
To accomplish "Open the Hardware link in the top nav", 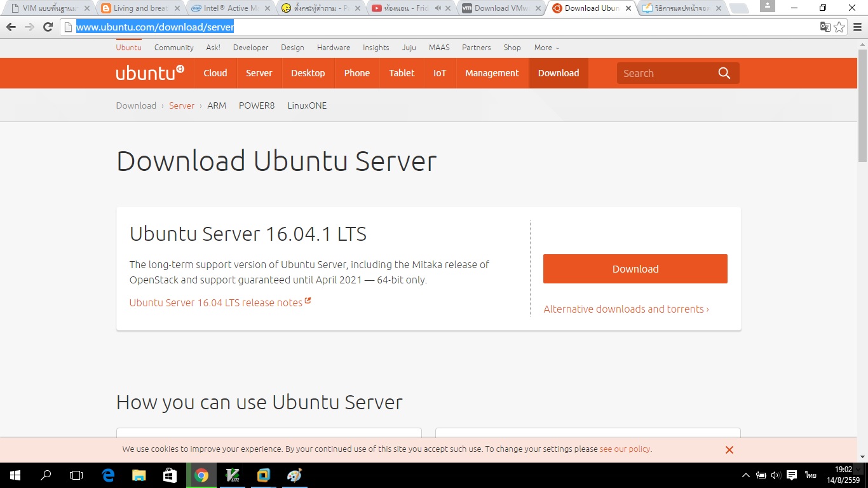I will pyautogui.click(x=334, y=48).
